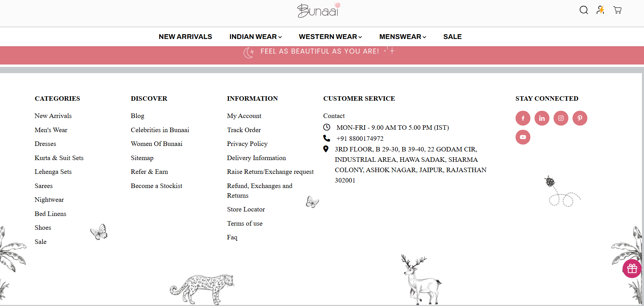Open Sarees category link

click(44, 186)
